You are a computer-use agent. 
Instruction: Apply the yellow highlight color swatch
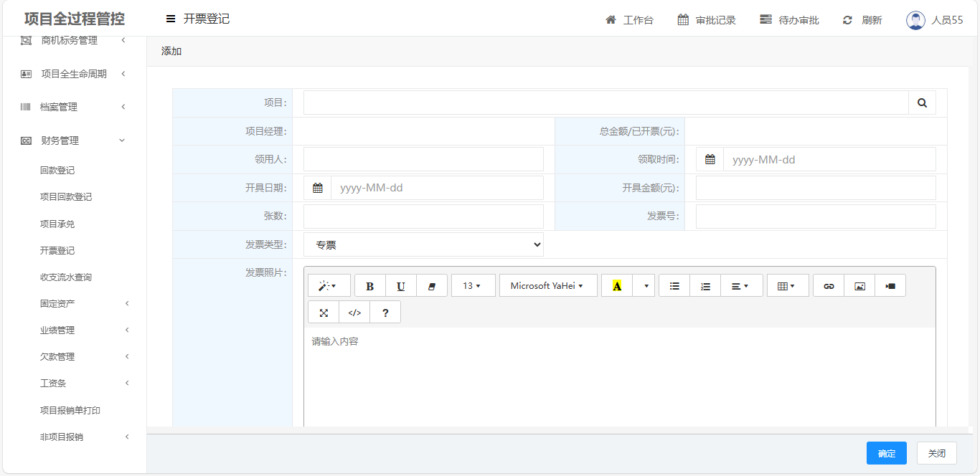616,286
